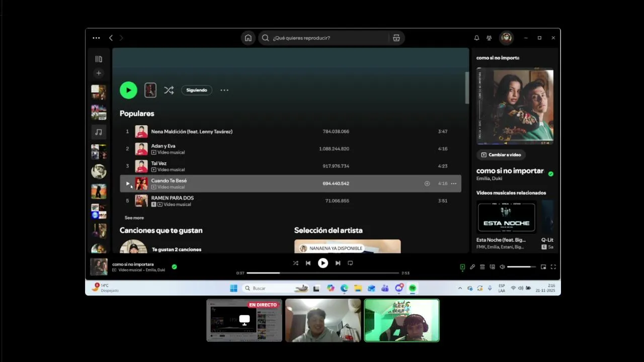Play Cuando Te Besé with row play icon
This screenshot has width=644, height=362.
[x=127, y=184]
